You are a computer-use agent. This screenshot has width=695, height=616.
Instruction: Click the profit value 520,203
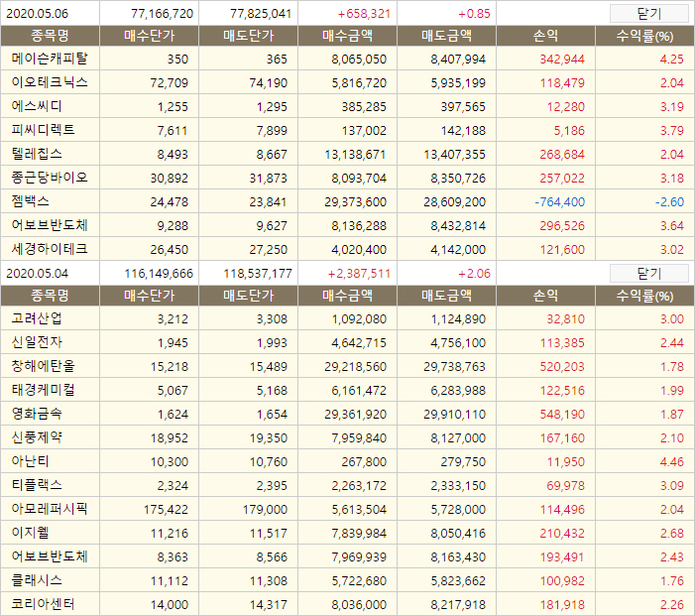point(562,367)
